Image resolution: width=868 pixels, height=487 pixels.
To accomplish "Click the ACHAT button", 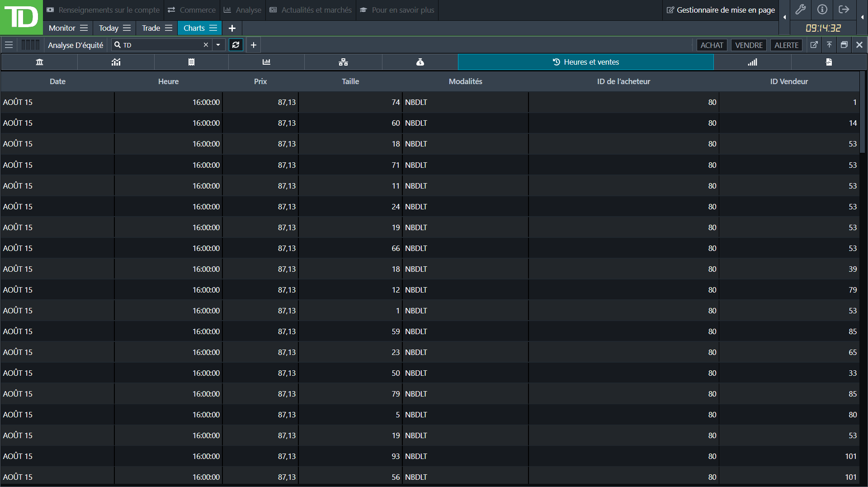I will pyautogui.click(x=712, y=45).
